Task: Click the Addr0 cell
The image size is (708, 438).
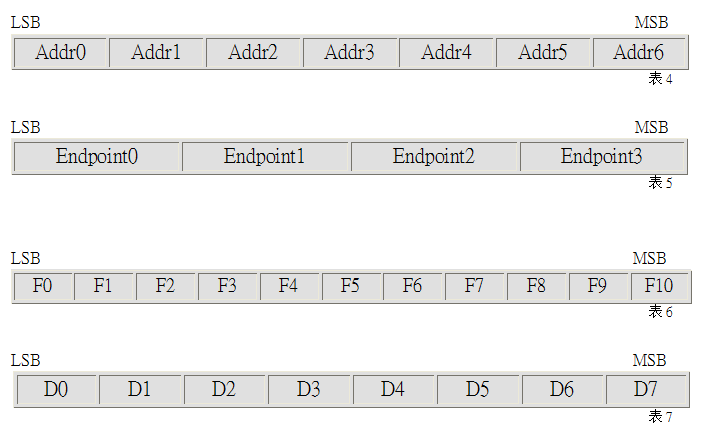Action: tap(61, 52)
